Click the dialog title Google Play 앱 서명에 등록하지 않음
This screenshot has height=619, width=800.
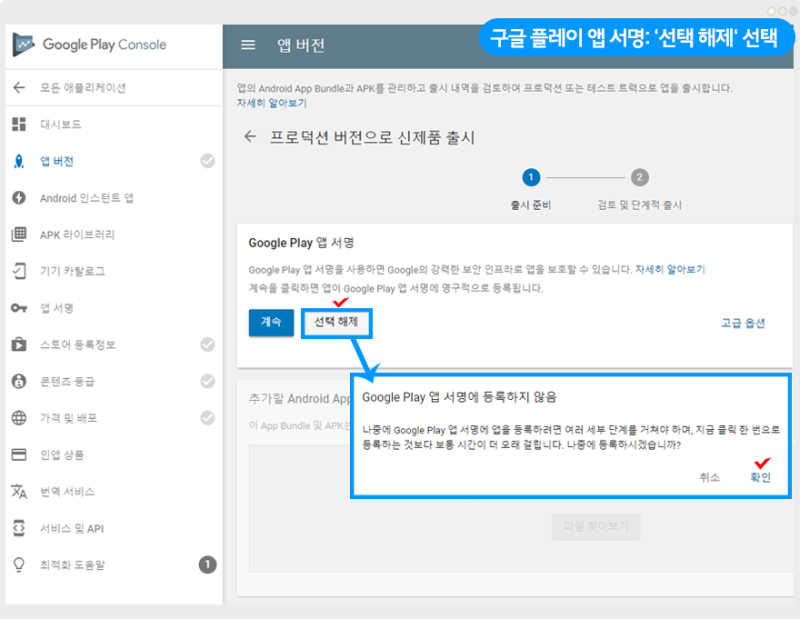pyautogui.click(x=459, y=397)
